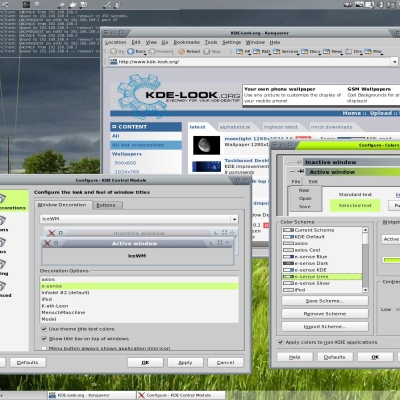
Task: Select Infadel #2 (default) decoration option
Action: pos(139,293)
